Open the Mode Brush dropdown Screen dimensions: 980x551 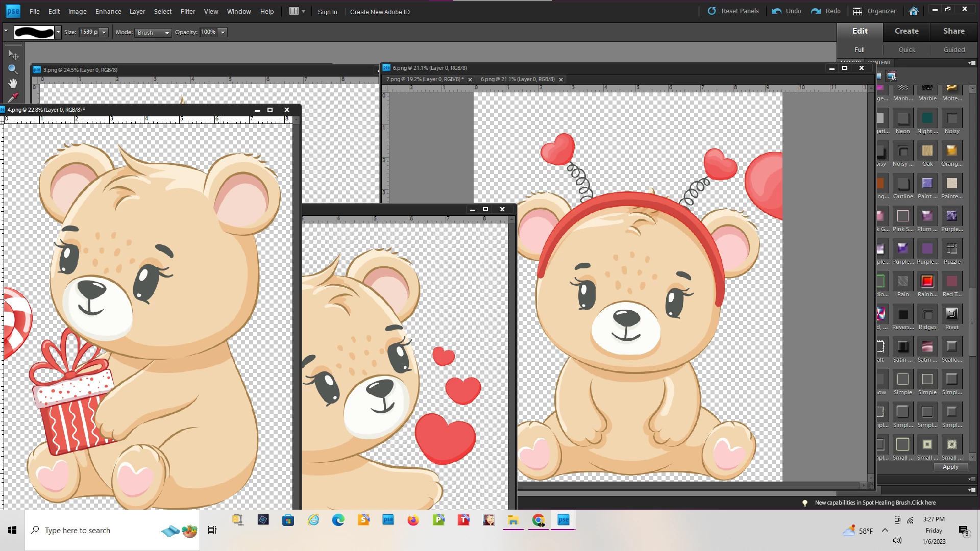[x=153, y=33]
